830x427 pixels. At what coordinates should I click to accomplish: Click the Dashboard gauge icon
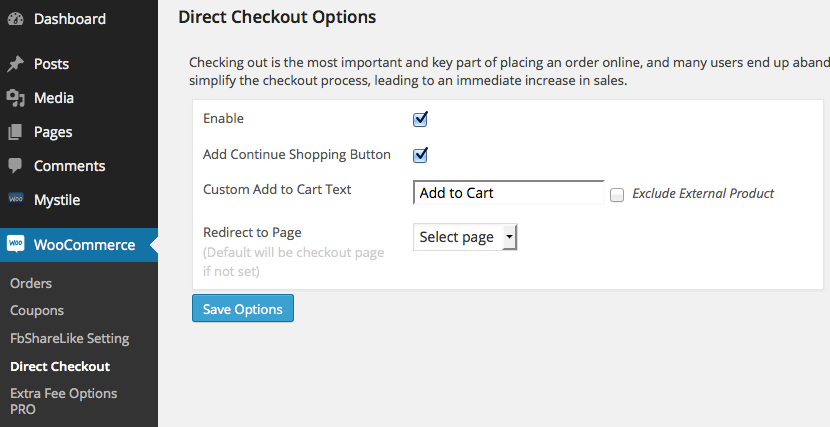tap(15, 19)
